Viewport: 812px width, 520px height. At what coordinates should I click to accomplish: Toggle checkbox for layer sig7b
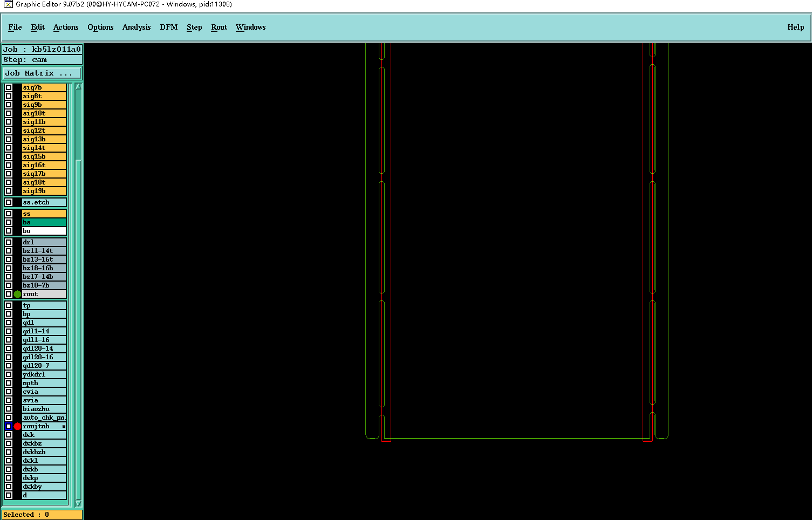(9, 87)
